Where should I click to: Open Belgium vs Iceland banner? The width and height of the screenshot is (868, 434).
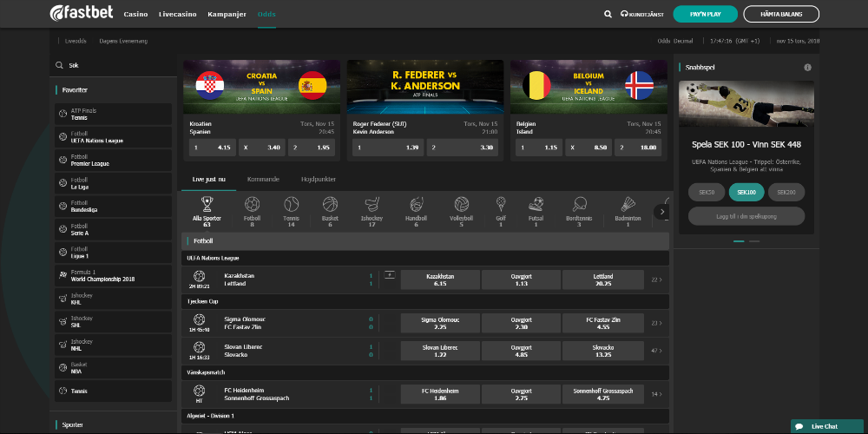point(589,87)
